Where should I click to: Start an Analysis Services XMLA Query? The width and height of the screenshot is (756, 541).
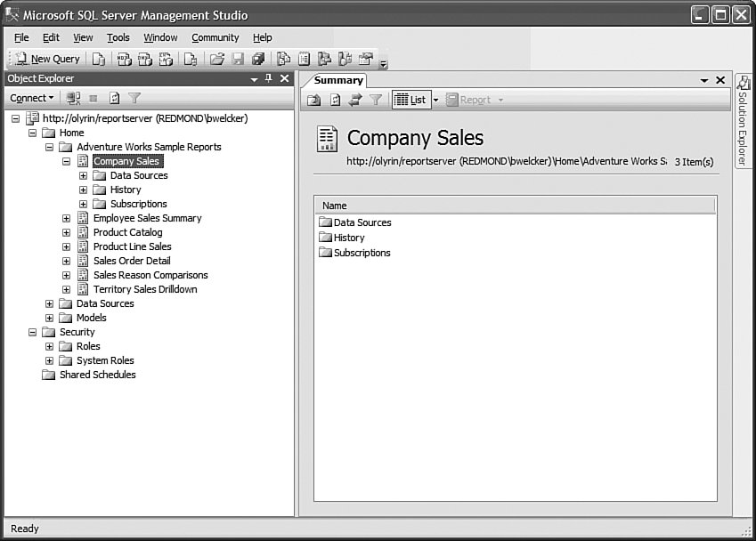click(166, 59)
